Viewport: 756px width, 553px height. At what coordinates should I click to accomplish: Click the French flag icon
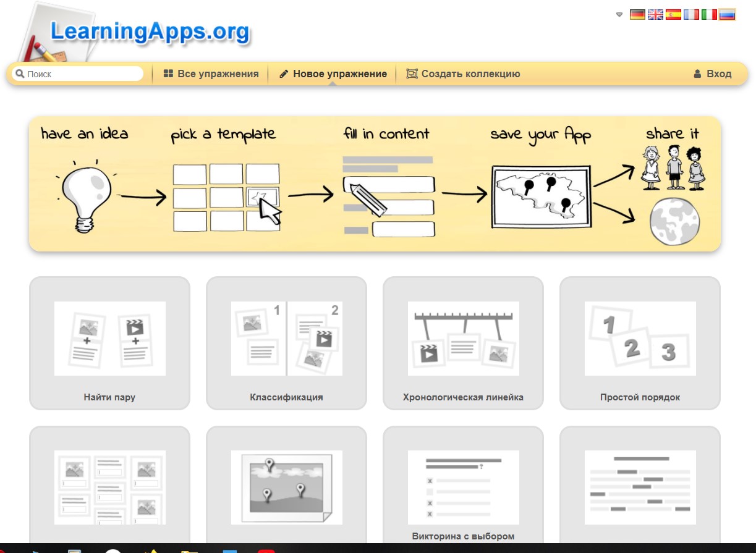click(691, 15)
